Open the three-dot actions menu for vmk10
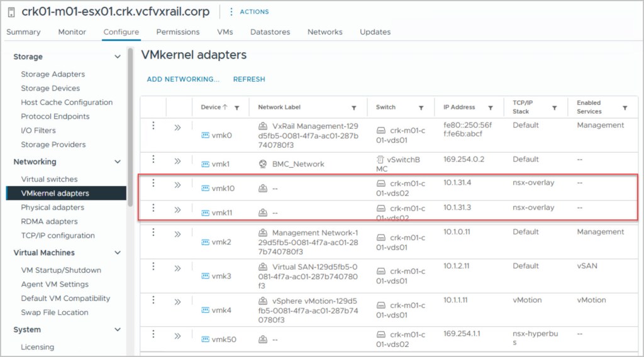Screen dimensions: 644x357 tap(153, 183)
